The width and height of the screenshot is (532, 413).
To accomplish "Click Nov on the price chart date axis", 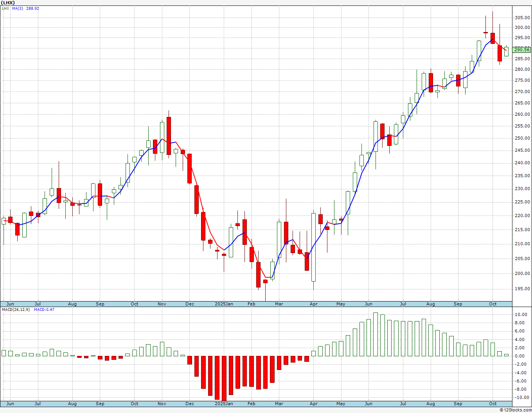I will pos(162,304).
